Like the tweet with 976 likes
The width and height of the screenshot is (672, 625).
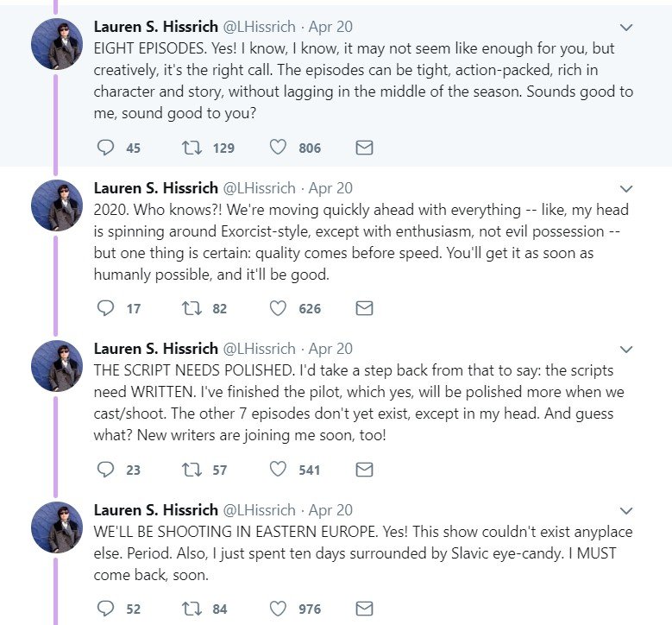click(278, 609)
